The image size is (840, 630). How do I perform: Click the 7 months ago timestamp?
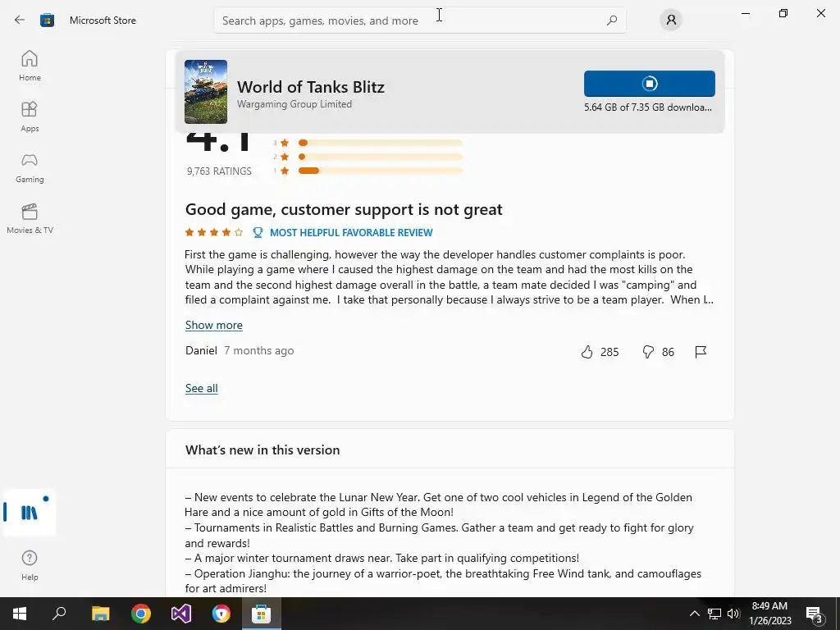(x=258, y=351)
